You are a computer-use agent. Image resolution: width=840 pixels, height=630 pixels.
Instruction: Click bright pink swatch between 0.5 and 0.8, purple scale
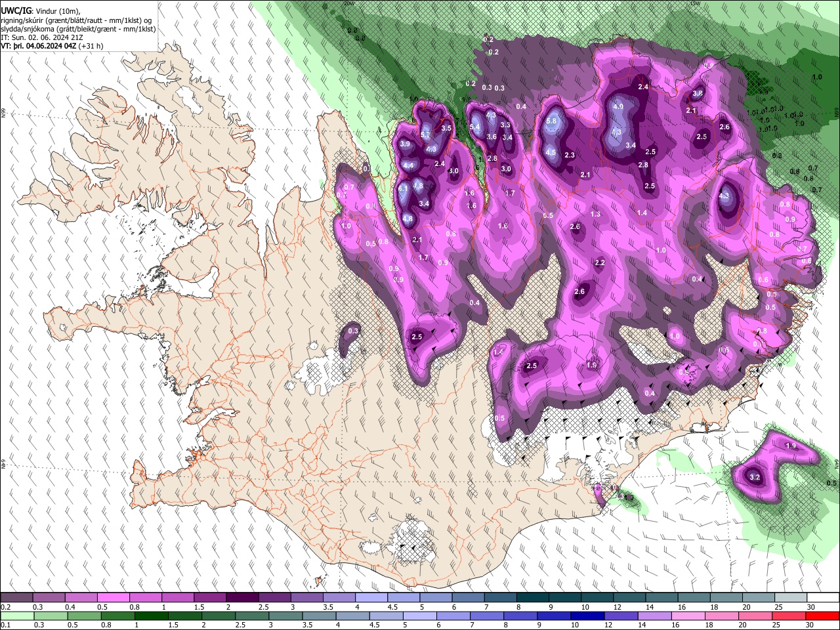113,598
